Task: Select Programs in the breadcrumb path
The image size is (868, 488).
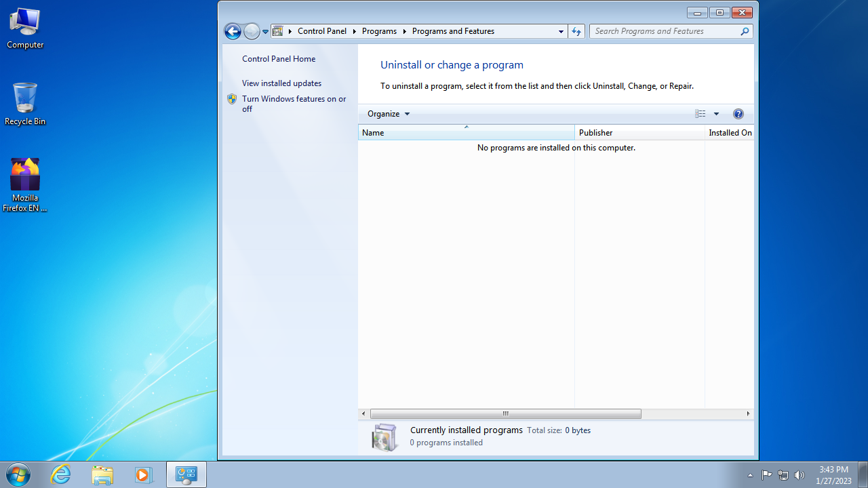Action: pyautogui.click(x=379, y=31)
